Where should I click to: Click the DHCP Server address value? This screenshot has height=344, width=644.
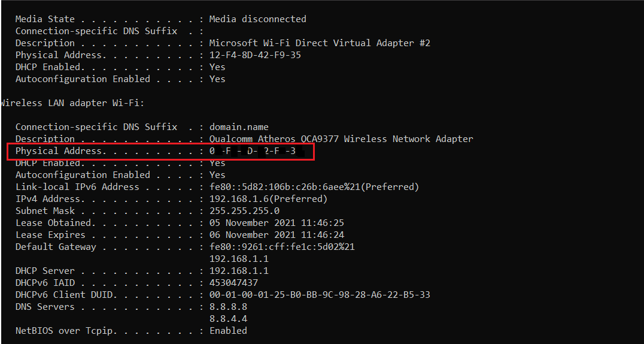[x=239, y=271]
